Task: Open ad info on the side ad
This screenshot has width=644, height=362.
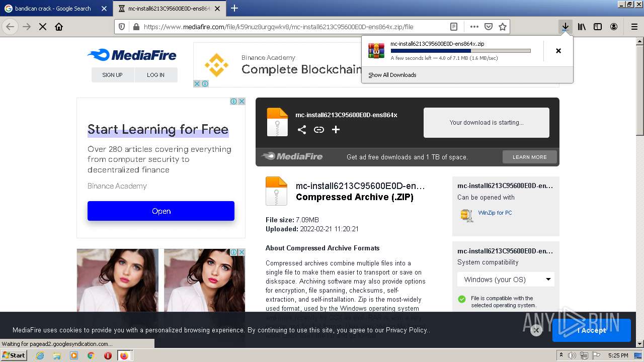Action: coord(234,101)
